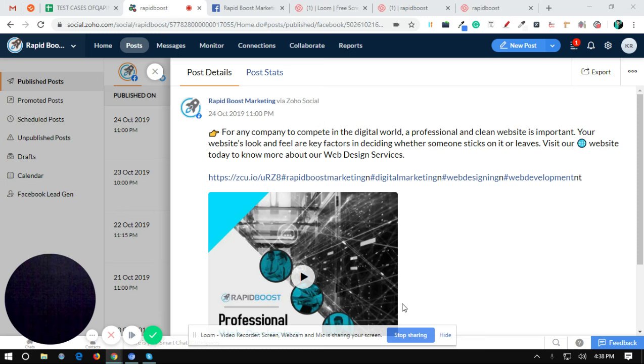Expand the Rapid Boost brand dropdown

point(73,45)
